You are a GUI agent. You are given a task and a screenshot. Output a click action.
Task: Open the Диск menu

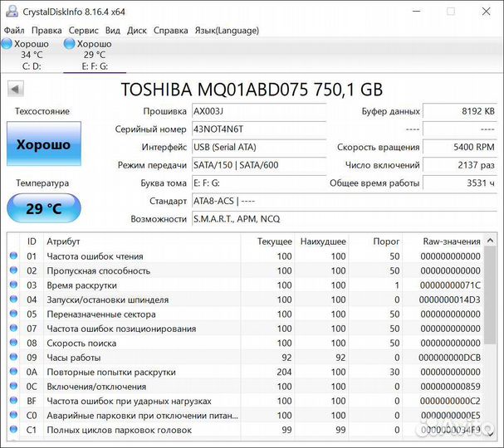coord(137,31)
